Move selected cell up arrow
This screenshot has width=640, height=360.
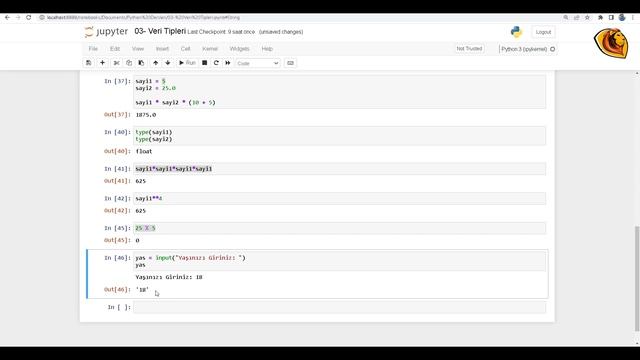point(156,63)
